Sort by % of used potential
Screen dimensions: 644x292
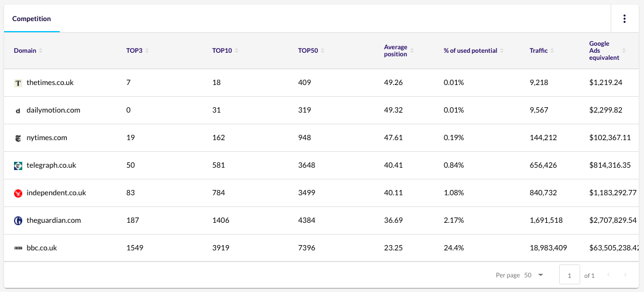(502, 51)
